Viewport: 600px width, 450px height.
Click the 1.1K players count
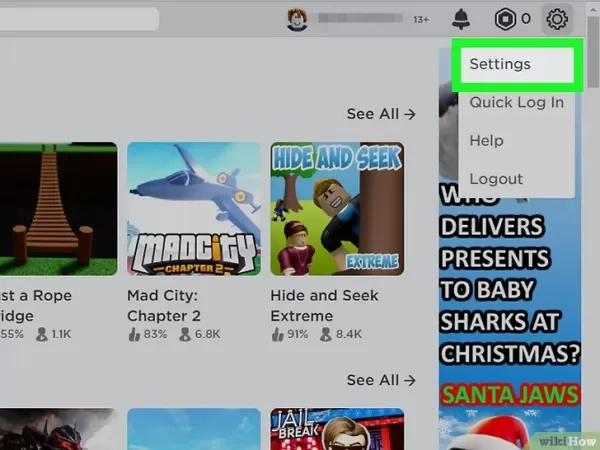(61, 334)
